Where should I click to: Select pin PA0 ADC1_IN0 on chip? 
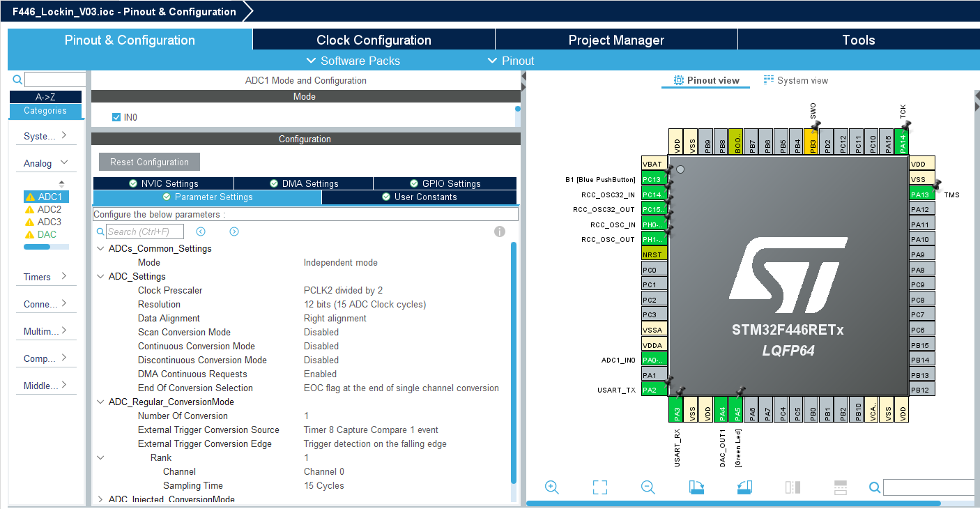point(654,360)
